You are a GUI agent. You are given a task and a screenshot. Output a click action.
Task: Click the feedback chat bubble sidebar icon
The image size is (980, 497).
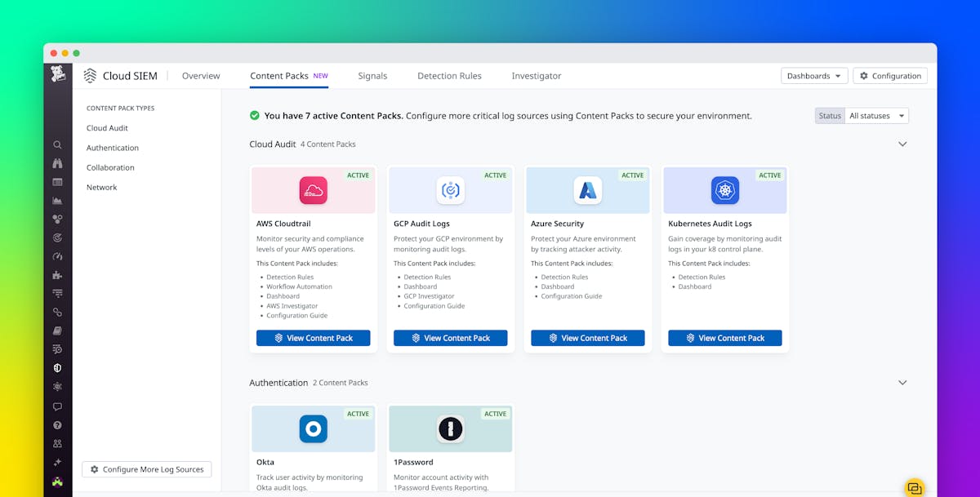coord(57,406)
